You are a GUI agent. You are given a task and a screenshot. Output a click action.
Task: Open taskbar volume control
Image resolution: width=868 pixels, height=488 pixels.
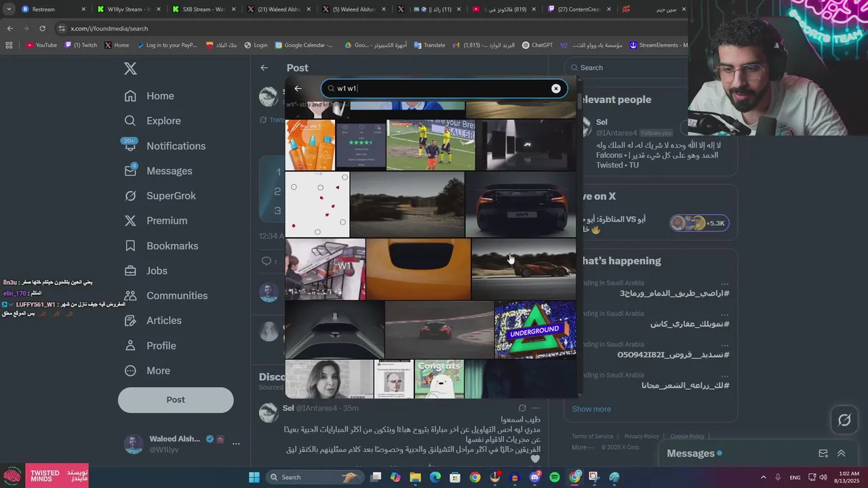tap(823, 477)
